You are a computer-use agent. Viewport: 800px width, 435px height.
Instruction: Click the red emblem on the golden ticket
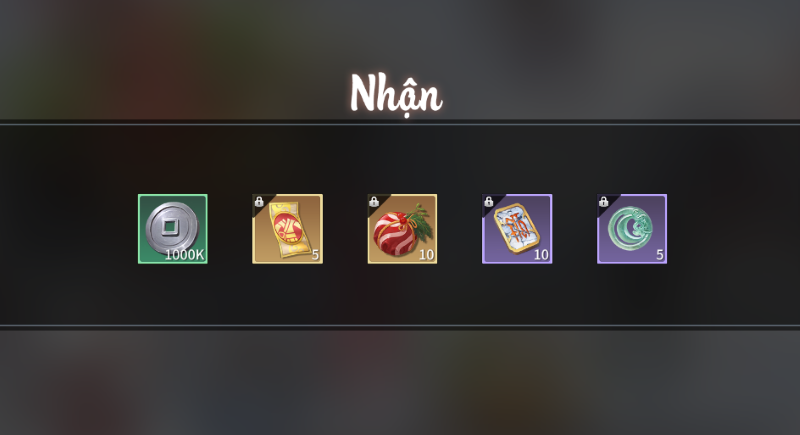(x=287, y=227)
